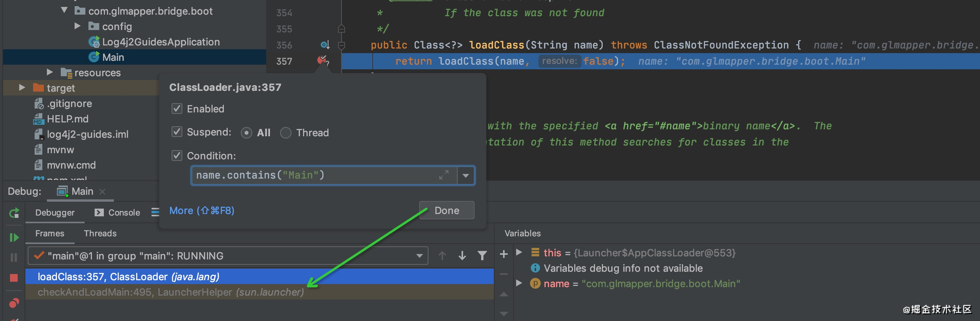Click the Rerun debug session icon
This screenshot has width=980, height=321.
pyautogui.click(x=14, y=213)
